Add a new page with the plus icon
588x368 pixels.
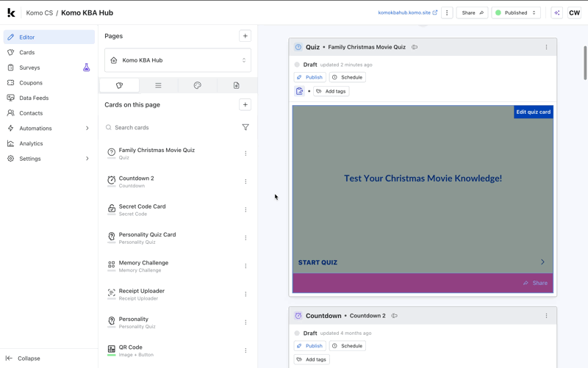tap(245, 36)
